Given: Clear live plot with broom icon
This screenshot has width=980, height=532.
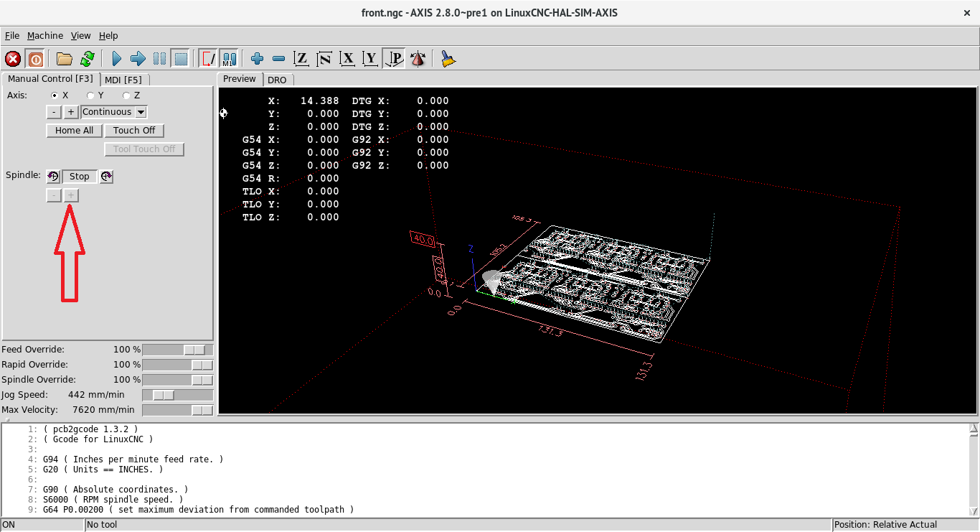Looking at the screenshot, I should pyautogui.click(x=448, y=59).
